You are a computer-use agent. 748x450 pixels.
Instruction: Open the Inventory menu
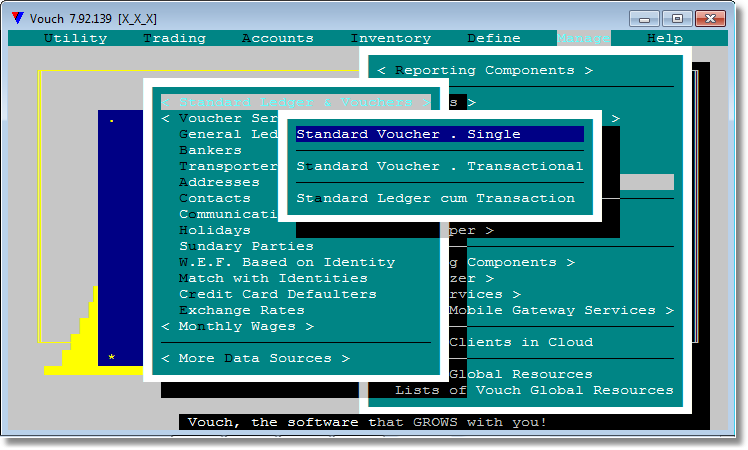tap(390, 38)
